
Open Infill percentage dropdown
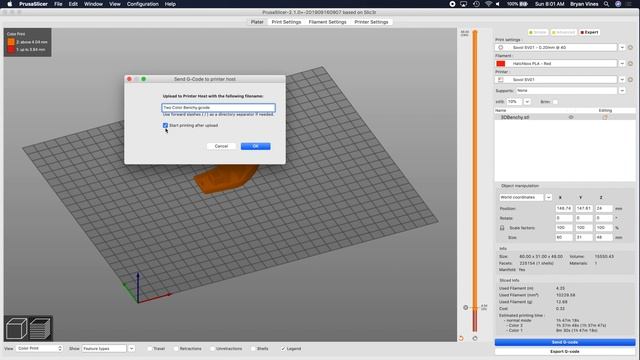tap(527, 102)
